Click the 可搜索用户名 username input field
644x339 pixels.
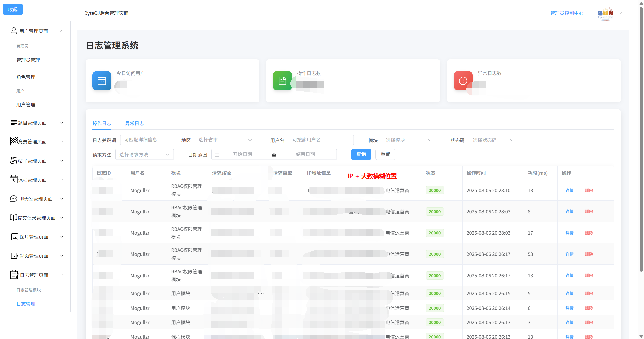click(x=321, y=140)
